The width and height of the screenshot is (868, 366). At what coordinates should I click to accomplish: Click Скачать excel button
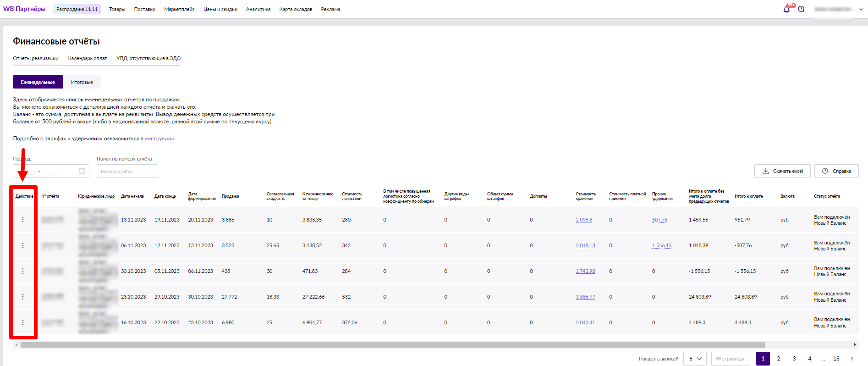click(x=782, y=171)
